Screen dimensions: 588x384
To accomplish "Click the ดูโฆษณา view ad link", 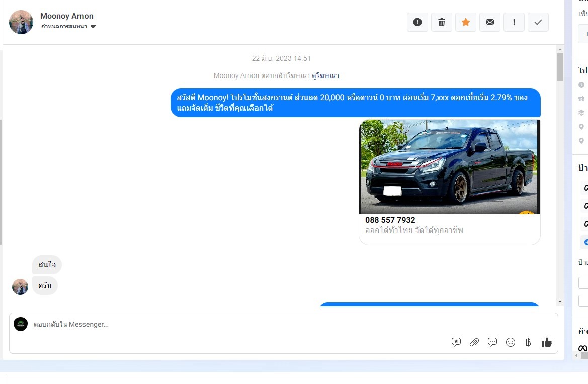I will pos(325,75).
